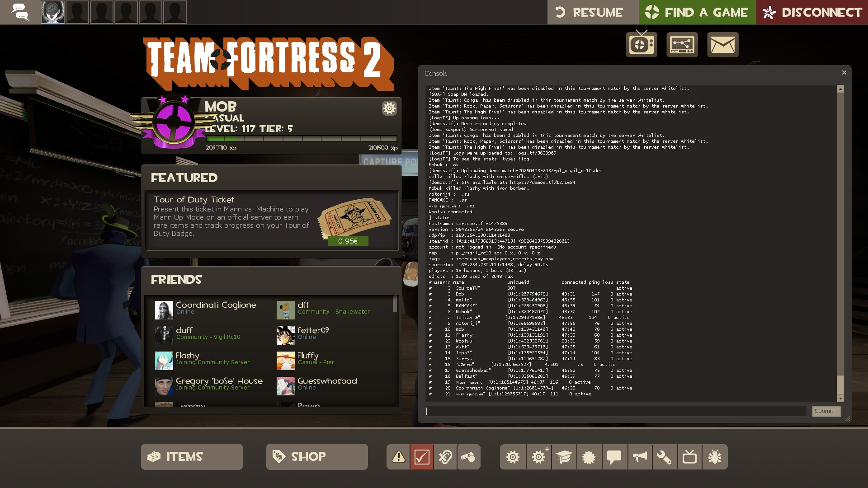Toggle the red checkmark vote button
Viewport: 868px width, 488px height.
422,457
